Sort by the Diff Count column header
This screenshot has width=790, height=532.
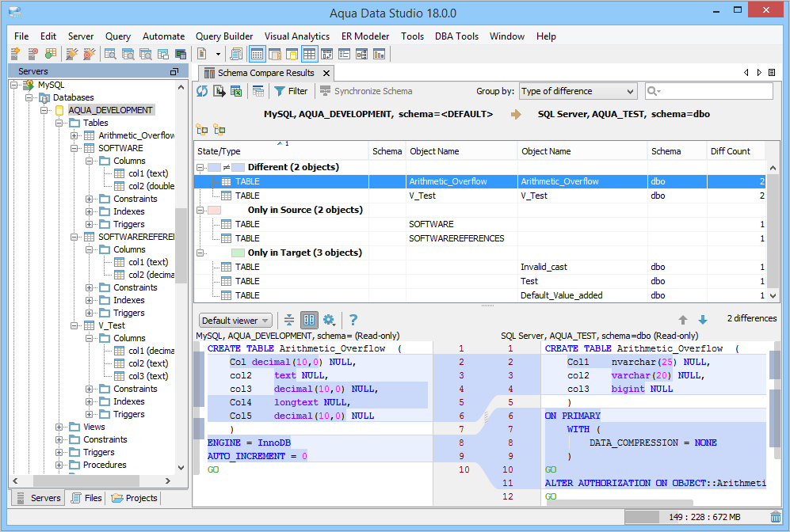point(736,151)
